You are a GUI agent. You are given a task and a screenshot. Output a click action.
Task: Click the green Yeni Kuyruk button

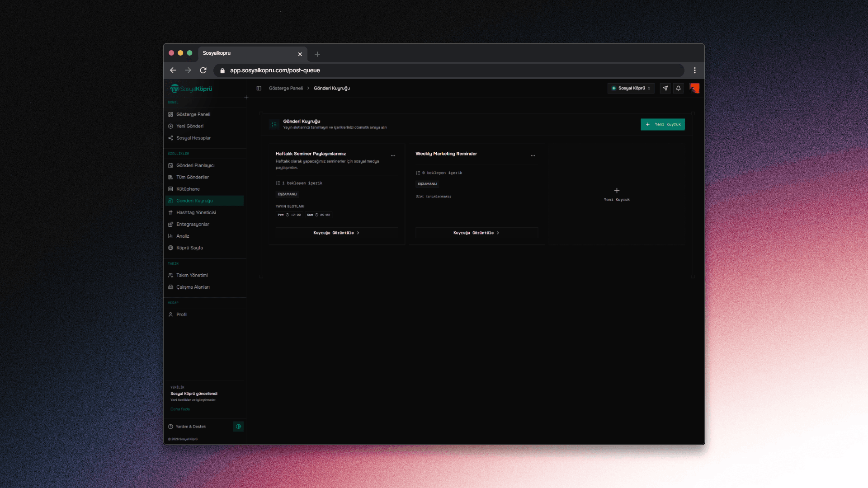663,124
